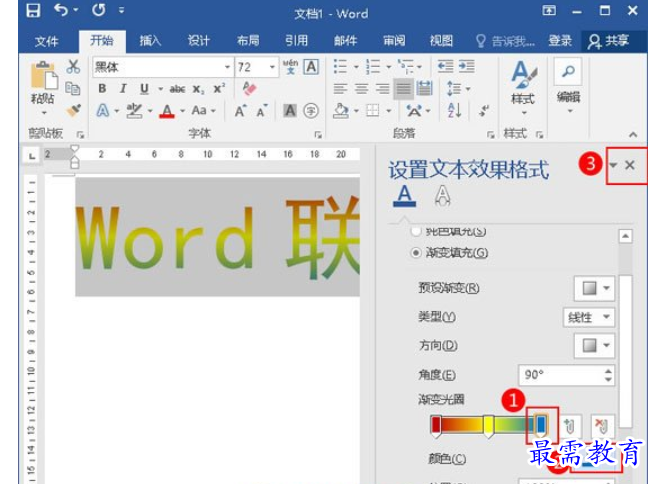Image resolution: width=651 pixels, height=484 pixels.
Task: Click the Sign in (登录) link
Action: pyautogui.click(x=560, y=41)
